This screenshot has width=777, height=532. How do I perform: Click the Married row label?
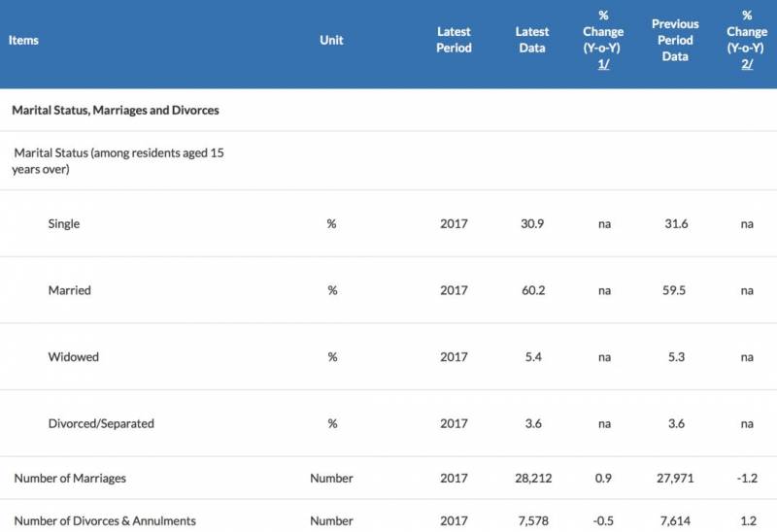click(x=68, y=290)
